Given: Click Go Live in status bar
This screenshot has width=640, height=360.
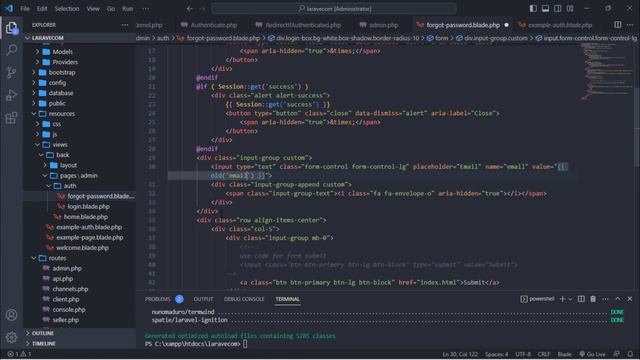Looking at the screenshot, I should pos(592,354).
